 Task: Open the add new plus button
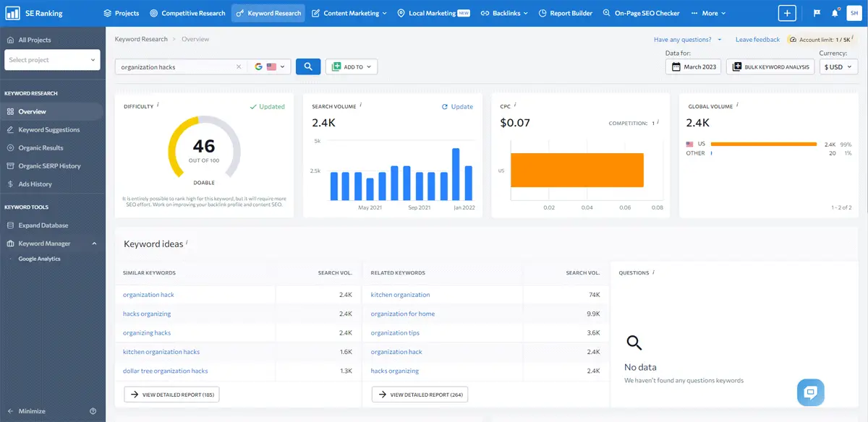(x=787, y=13)
